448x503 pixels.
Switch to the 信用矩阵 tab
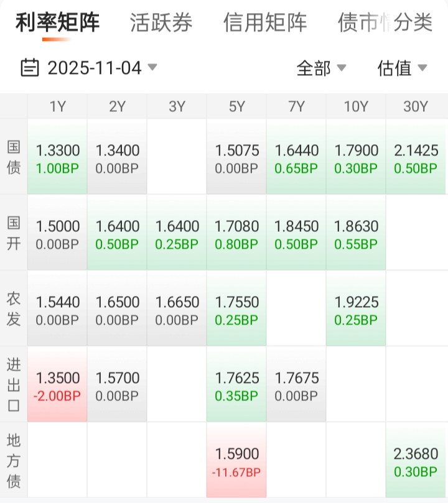[265, 23]
